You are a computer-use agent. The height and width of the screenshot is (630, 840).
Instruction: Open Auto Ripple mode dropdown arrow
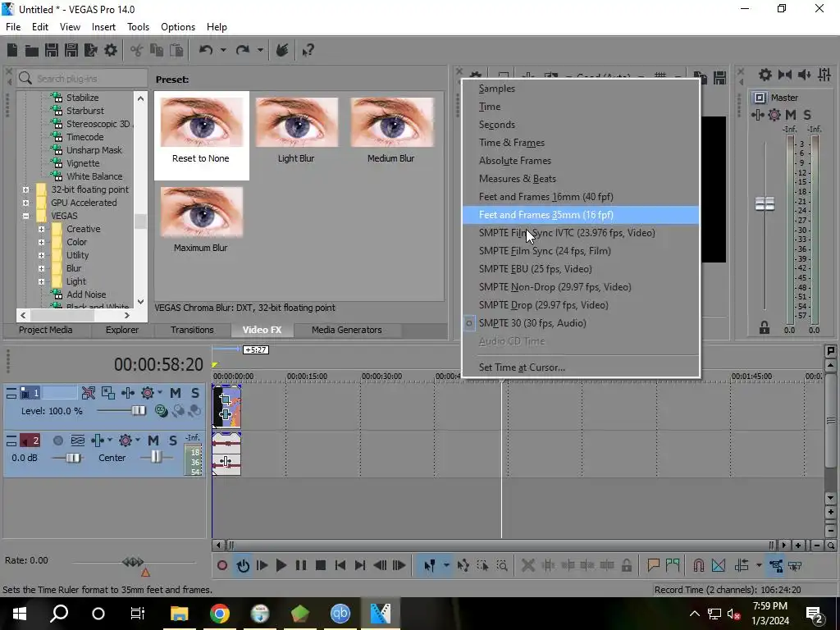pos(759,565)
